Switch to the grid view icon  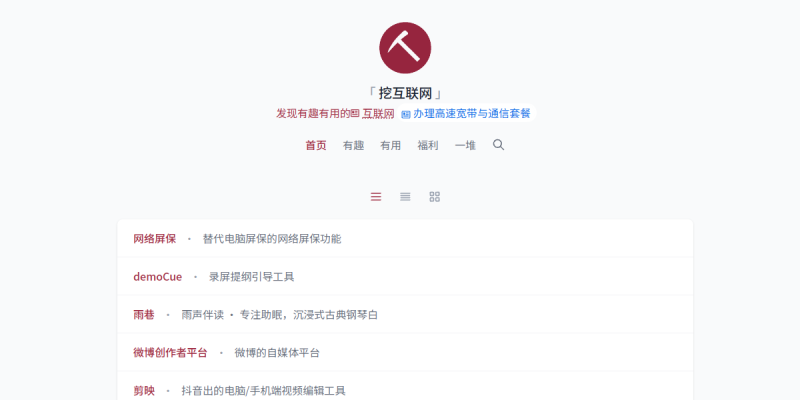[x=435, y=197]
